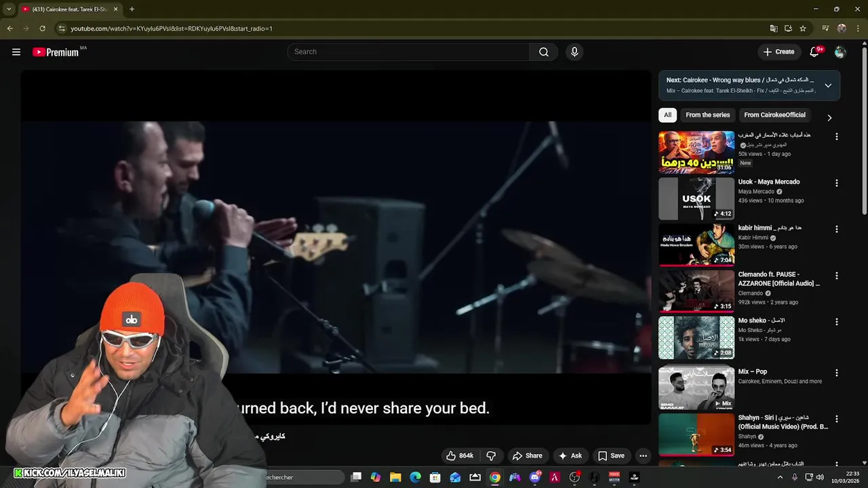Open Chrome media controls icon
This screenshot has height=488, width=868.
[825, 28]
